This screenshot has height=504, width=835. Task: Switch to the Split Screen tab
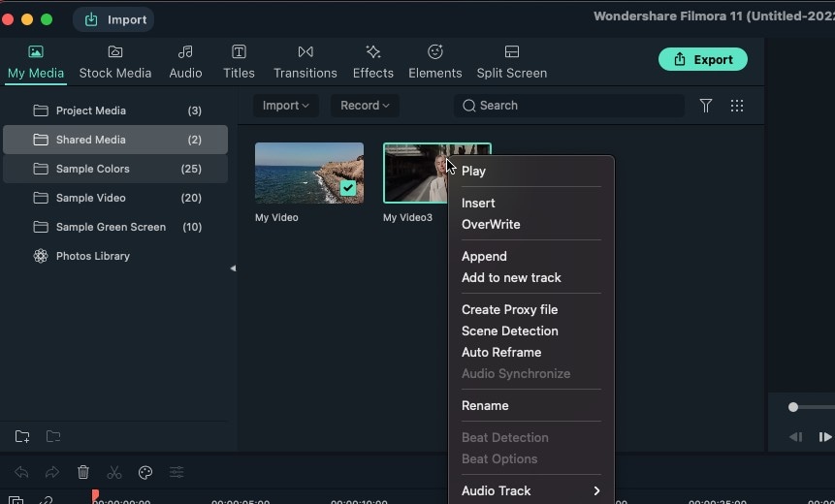(x=512, y=62)
